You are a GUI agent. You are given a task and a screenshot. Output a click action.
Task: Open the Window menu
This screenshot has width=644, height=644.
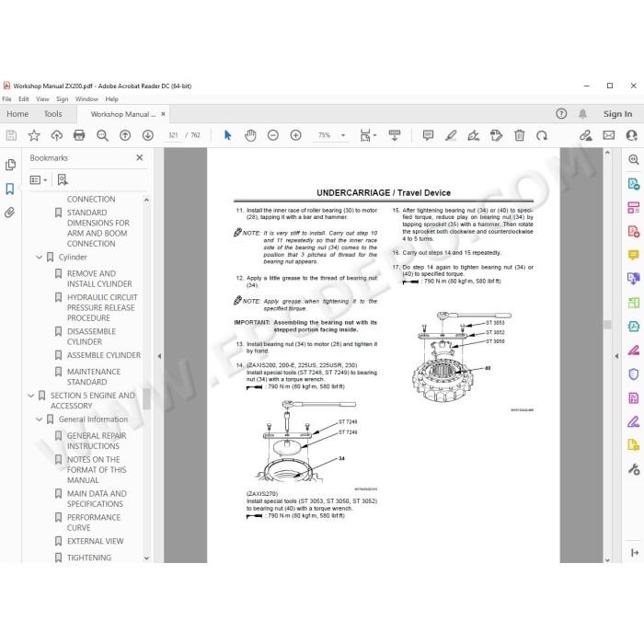pyautogui.click(x=86, y=99)
